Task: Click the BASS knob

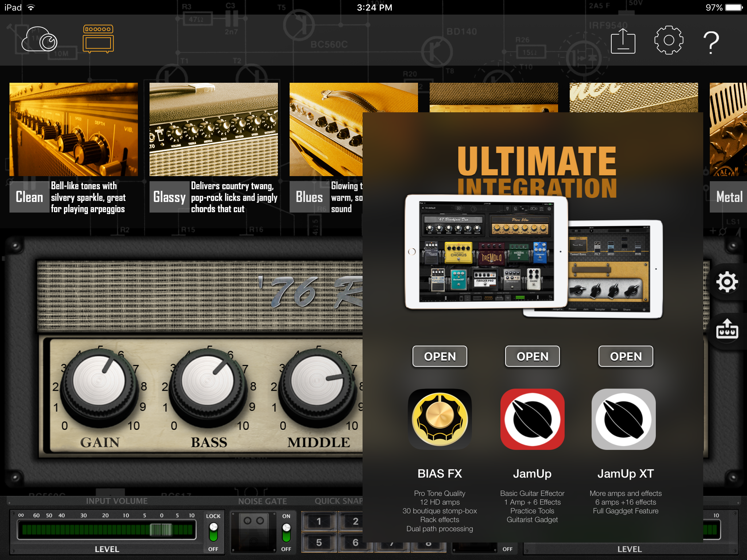Action: pos(208,388)
